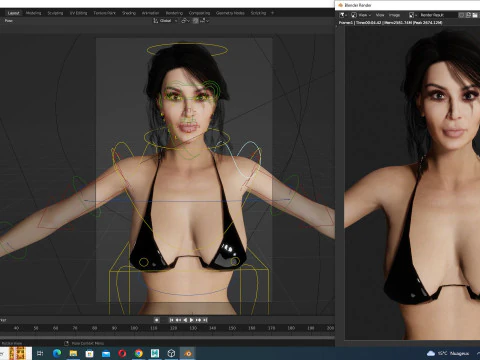Open the cube-icon app in taskbar

pyautogui.click(x=171, y=353)
